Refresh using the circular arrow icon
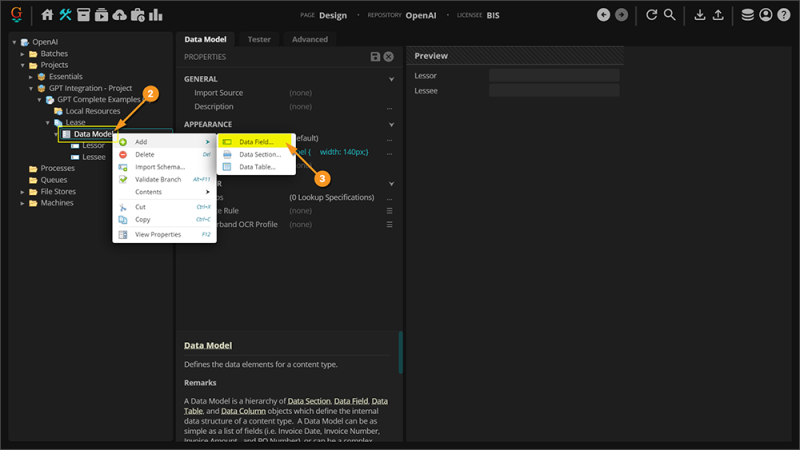This screenshot has width=800, height=450. tap(652, 15)
